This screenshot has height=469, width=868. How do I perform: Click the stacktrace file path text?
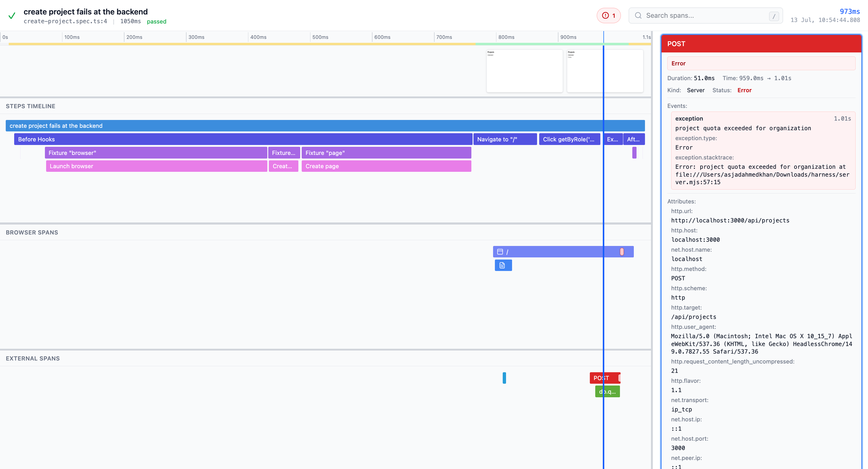tap(762, 178)
